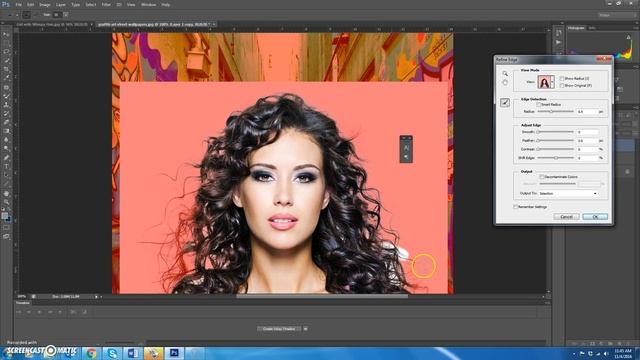The width and height of the screenshot is (640, 360).
Task: Select the Dodge tool in the toolbox
Action: tap(6, 148)
